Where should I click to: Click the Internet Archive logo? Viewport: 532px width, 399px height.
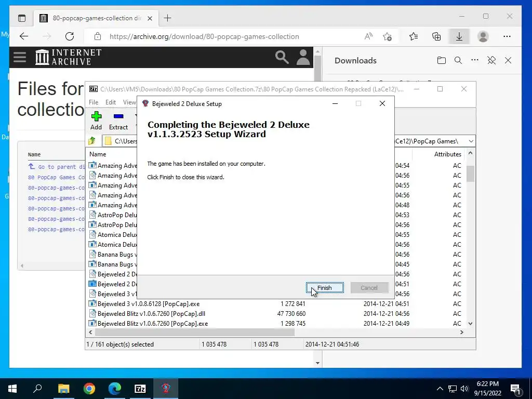tap(68, 57)
